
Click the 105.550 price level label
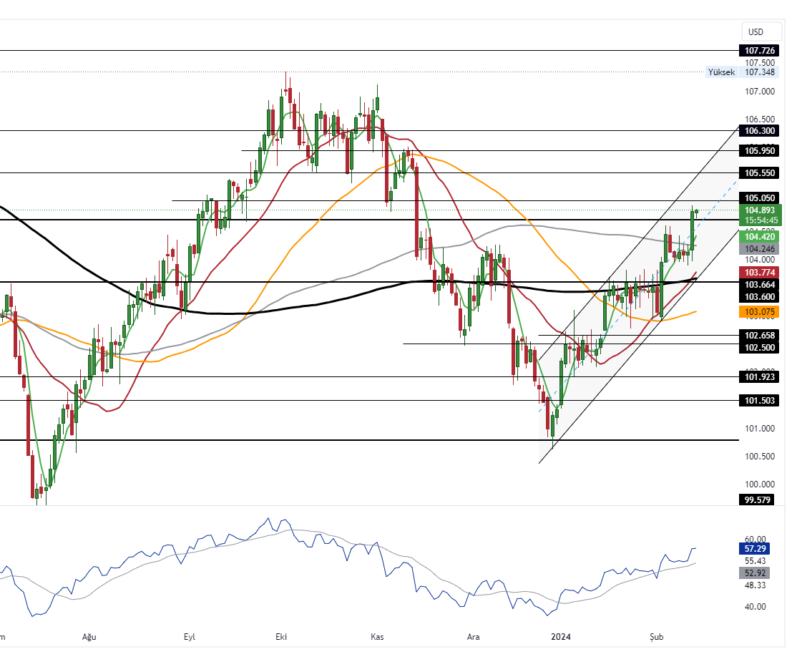[760, 173]
